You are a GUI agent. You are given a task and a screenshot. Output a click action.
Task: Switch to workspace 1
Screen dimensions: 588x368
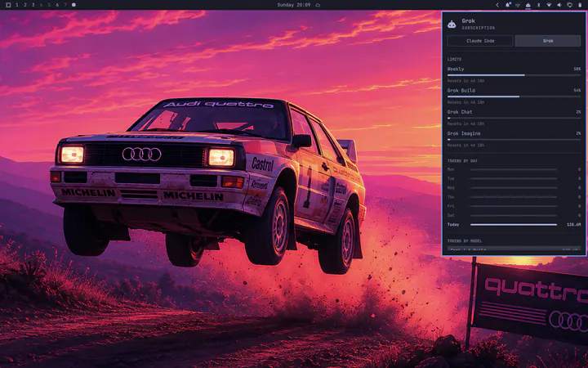[17, 5]
